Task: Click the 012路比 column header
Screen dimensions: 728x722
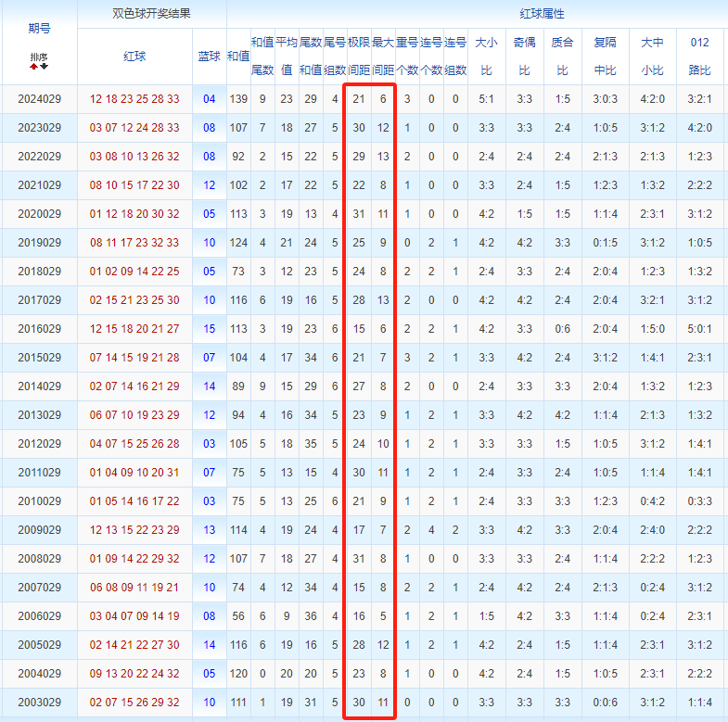Action: 700,56
